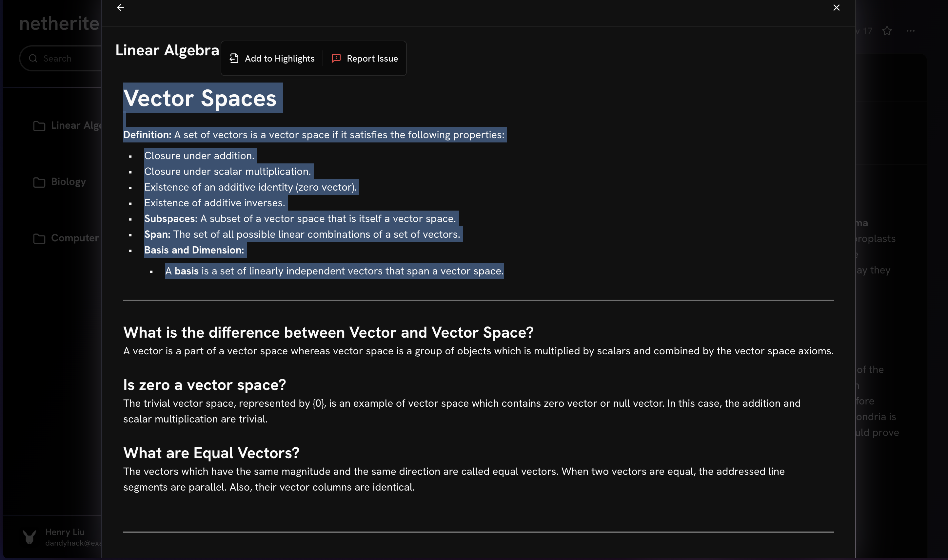Click Henry Liu's avatar icon
Viewport: 948px width, 560px height.
30,537
